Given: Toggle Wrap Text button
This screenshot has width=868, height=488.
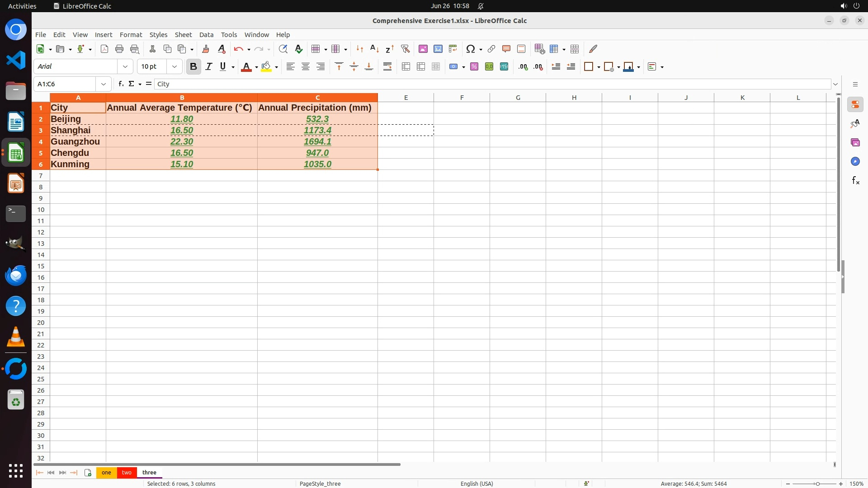Looking at the screenshot, I should tap(387, 66).
